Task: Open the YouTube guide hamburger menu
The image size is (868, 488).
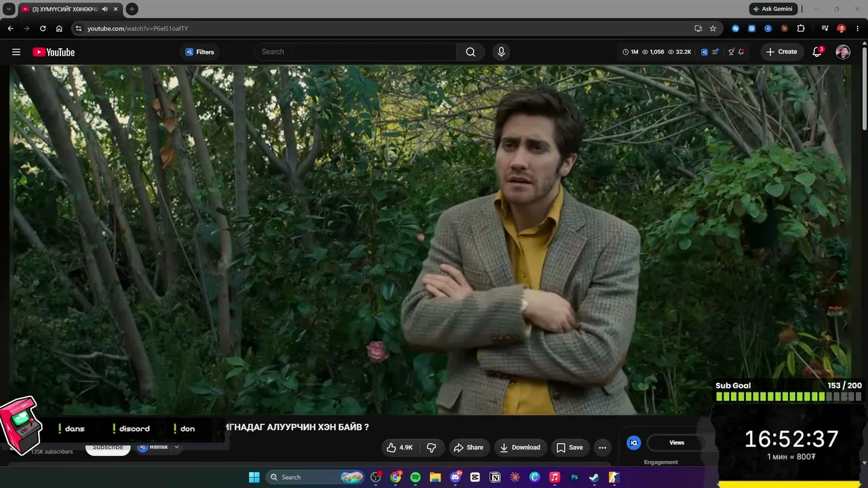Action: click(16, 52)
